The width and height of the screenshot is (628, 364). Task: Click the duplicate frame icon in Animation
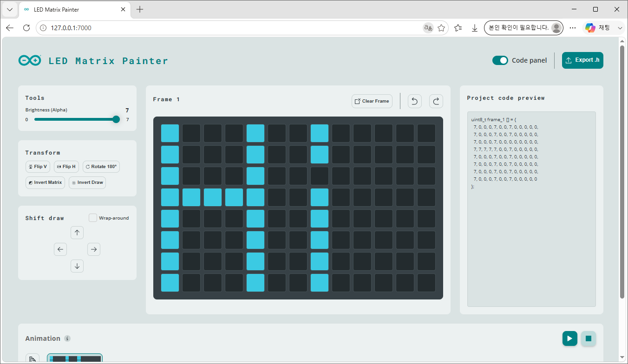[x=33, y=359]
